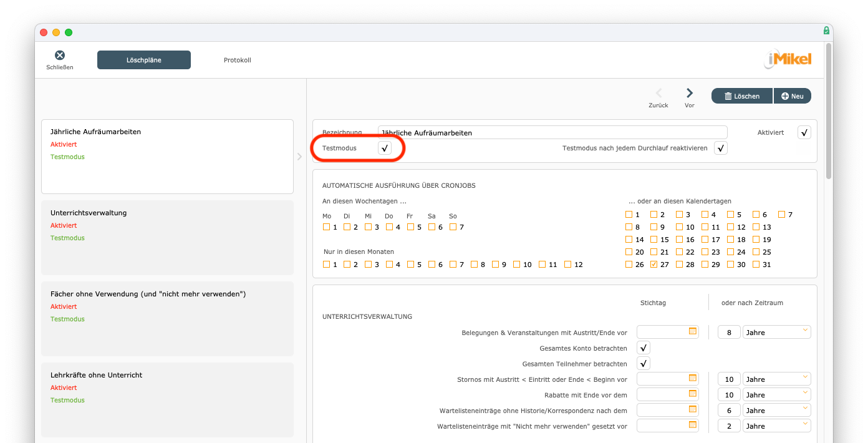Image resolution: width=868 pixels, height=443 pixels.
Task: Disable Testmodus nach jedem Durchlauf reaktivieren
Action: pyautogui.click(x=720, y=148)
